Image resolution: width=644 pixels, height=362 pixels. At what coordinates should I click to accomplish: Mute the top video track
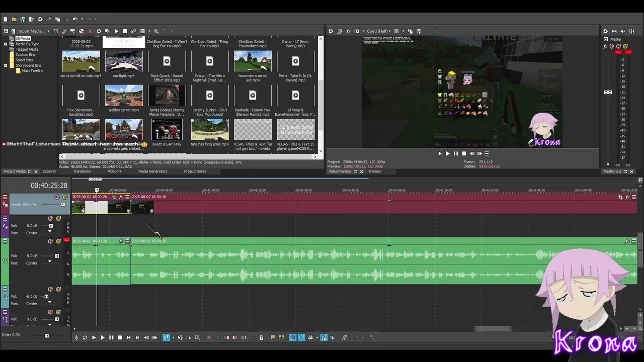pos(57,197)
